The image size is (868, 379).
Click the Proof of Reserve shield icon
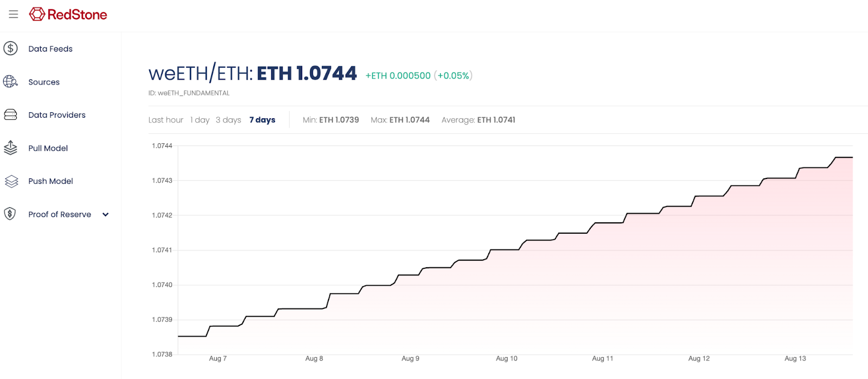click(10, 214)
